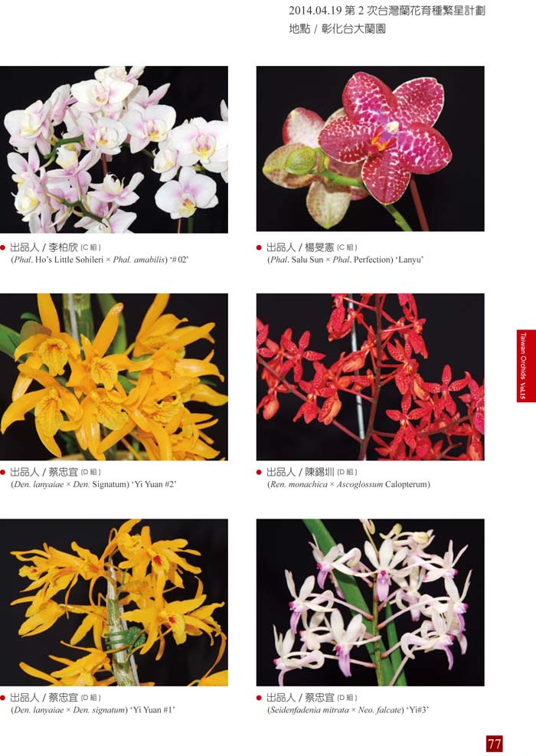Select the pink-white Seidenfadenia 'Yi#3' photo
The image size is (536, 756).
tap(370, 602)
